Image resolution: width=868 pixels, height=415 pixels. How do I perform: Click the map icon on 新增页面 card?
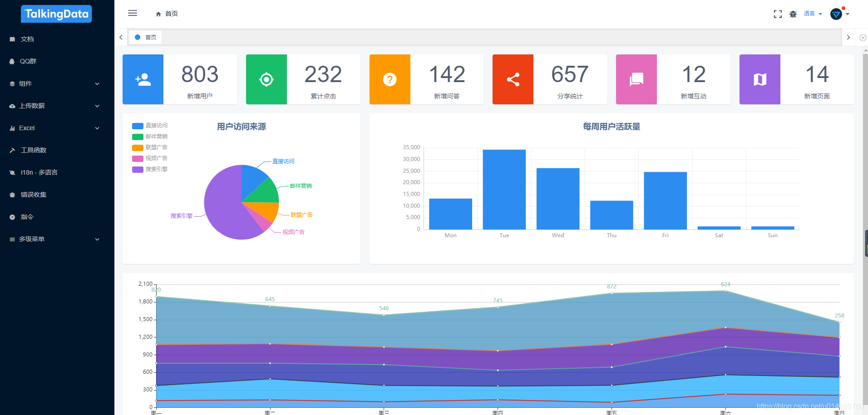pos(760,79)
